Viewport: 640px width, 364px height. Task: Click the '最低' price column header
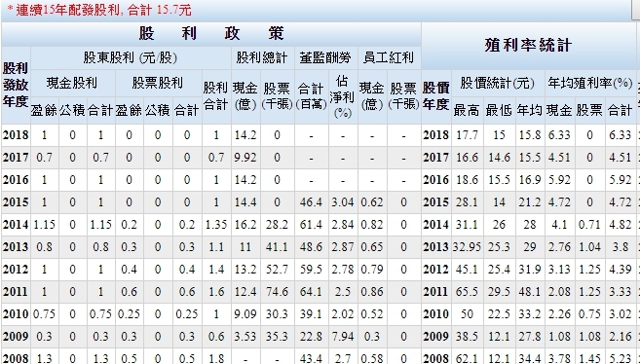point(499,110)
